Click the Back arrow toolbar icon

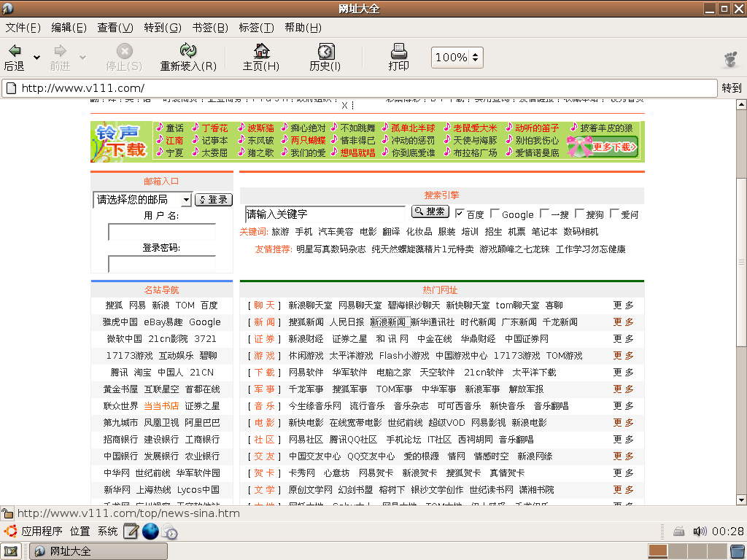point(15,50)
